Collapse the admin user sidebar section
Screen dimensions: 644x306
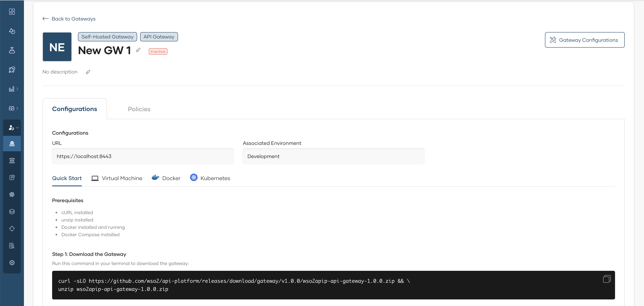tap(13, 128)
